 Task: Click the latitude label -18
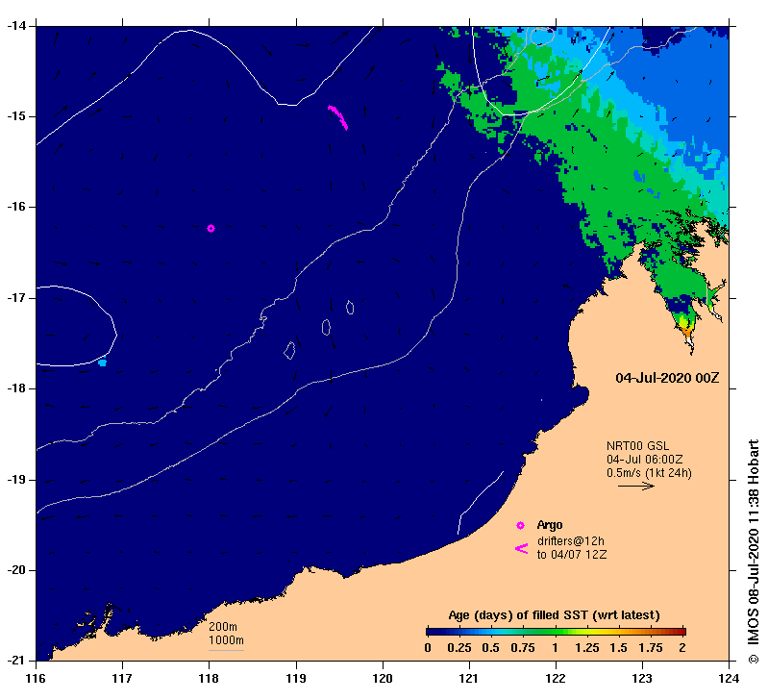point(14,388)
